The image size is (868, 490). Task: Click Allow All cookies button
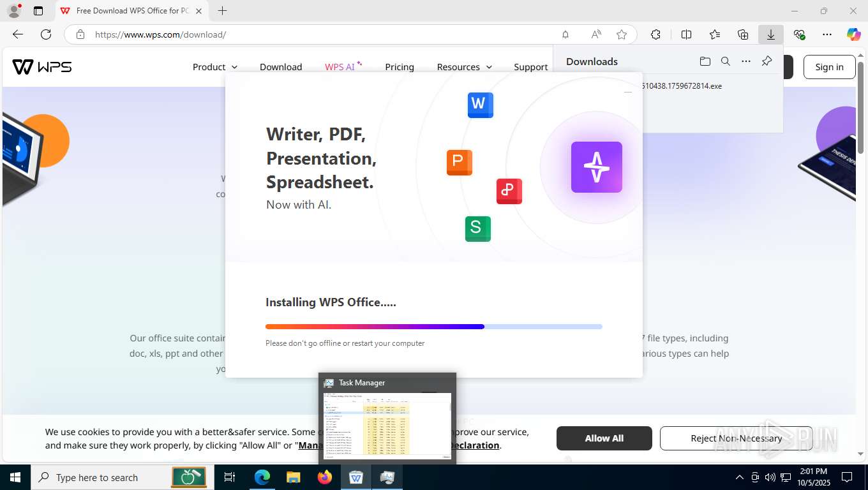coord(604,438)
